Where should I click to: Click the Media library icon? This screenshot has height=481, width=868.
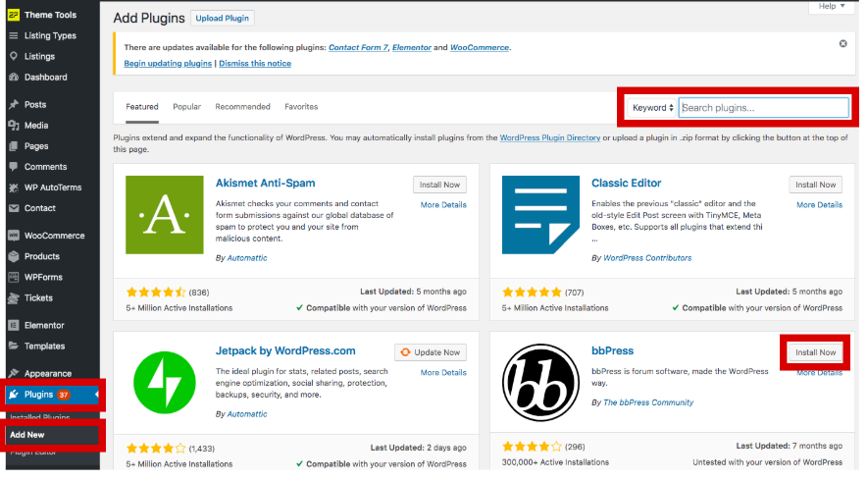[x=14, y=126]
